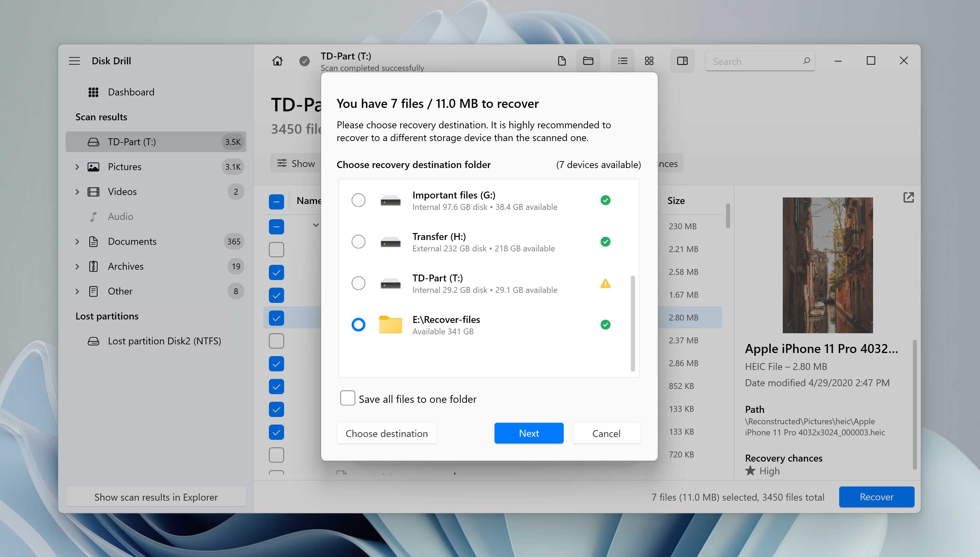The width and height of the screenshot is (980, 557).
Task: Search files in the search input field
Action: click(x=759, y=61)
